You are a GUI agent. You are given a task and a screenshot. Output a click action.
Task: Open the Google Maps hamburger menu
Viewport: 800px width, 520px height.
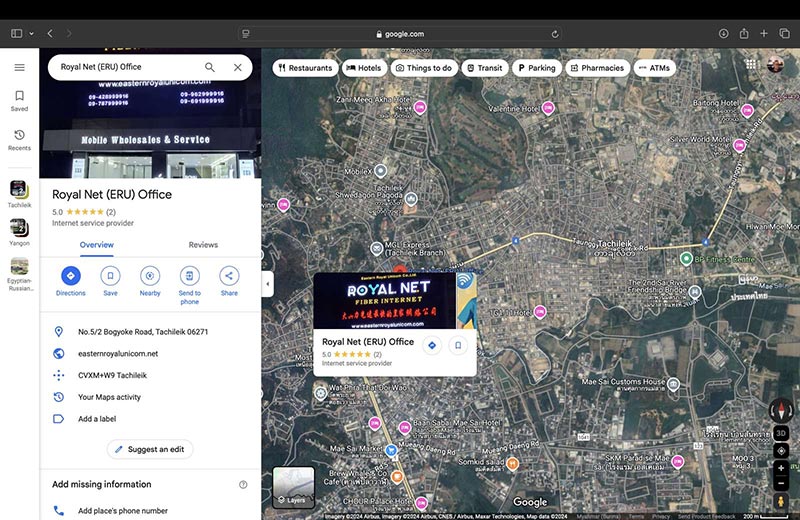pos(19,67)
